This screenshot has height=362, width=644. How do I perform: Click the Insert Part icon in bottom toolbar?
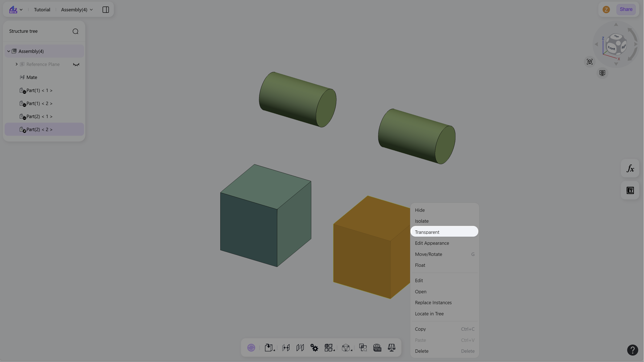pos(268,348)
